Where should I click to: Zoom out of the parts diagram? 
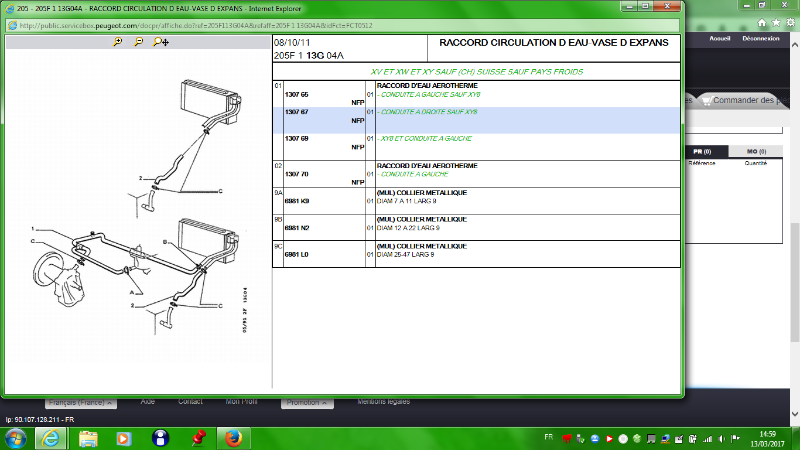point(138,42)
